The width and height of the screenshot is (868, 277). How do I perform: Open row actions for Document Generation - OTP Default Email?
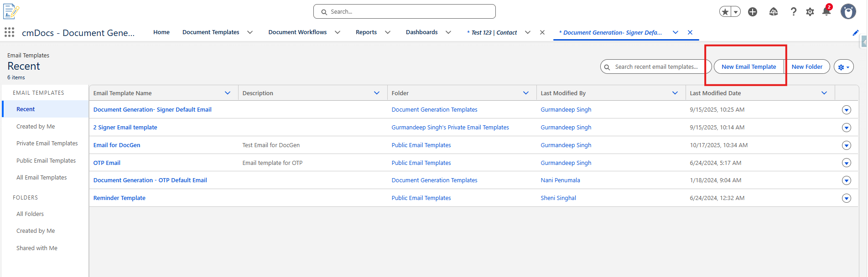(x=847, y=180)
